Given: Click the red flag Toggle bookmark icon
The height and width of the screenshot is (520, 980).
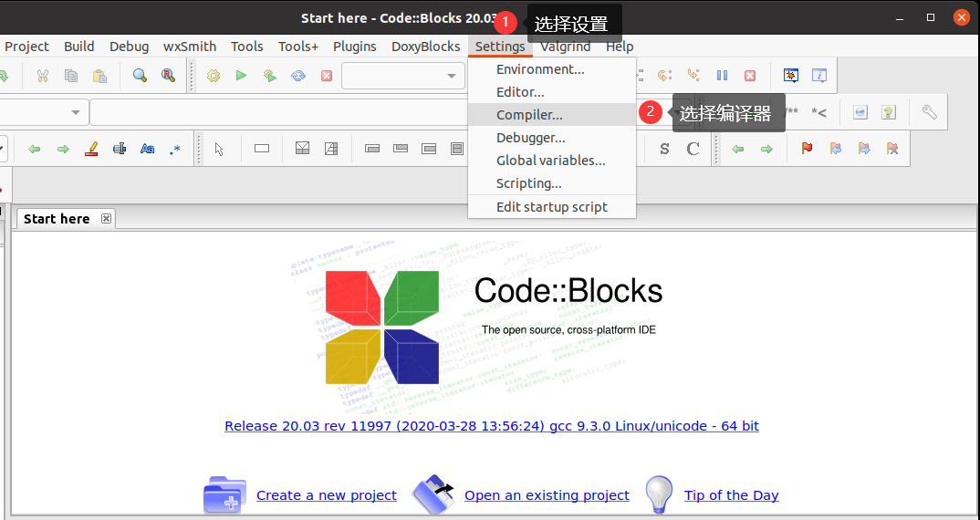Looking at the screenshot, I should [x=807, y=148].
